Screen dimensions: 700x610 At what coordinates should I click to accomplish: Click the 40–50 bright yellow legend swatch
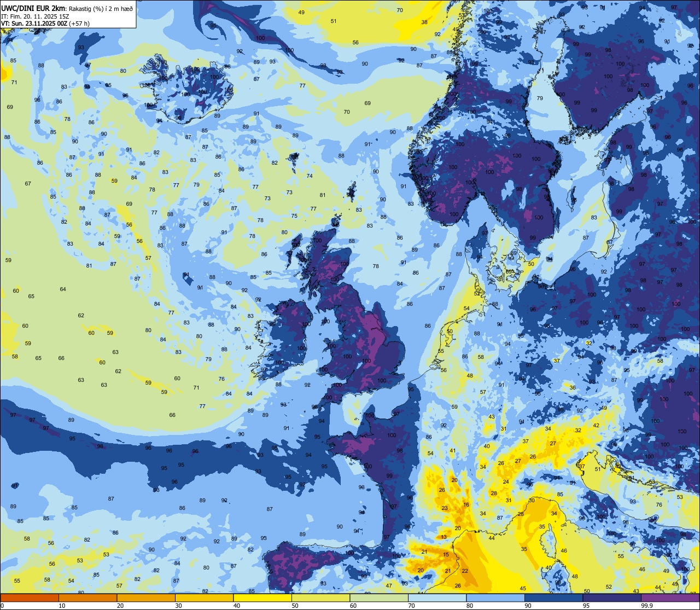click(262, 597)
